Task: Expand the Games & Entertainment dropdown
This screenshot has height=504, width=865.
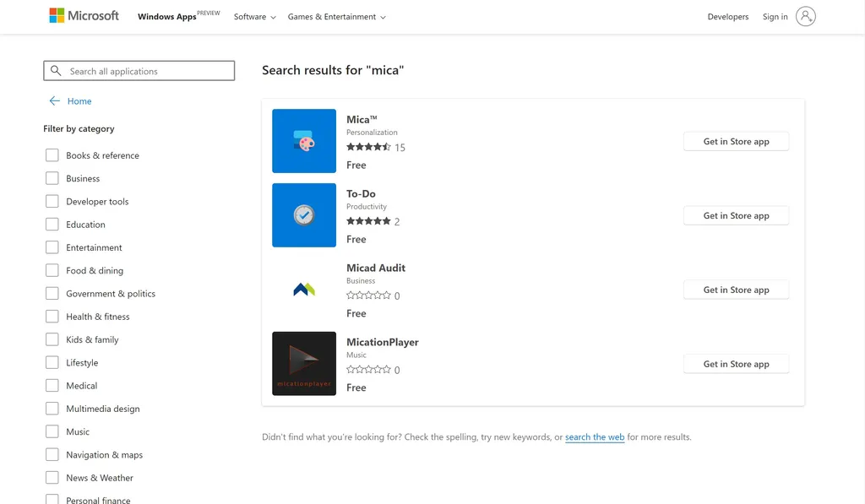Action: click(336, 17)
